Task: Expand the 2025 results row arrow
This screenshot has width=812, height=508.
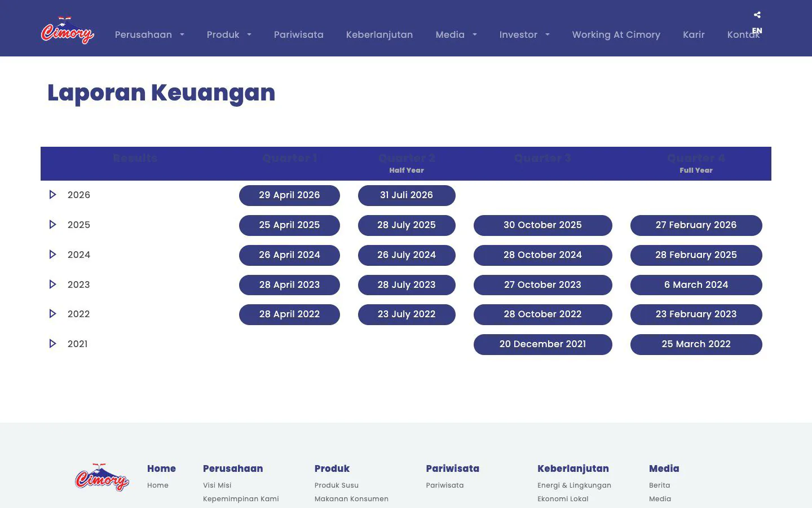Action: (x=52, y=225)
